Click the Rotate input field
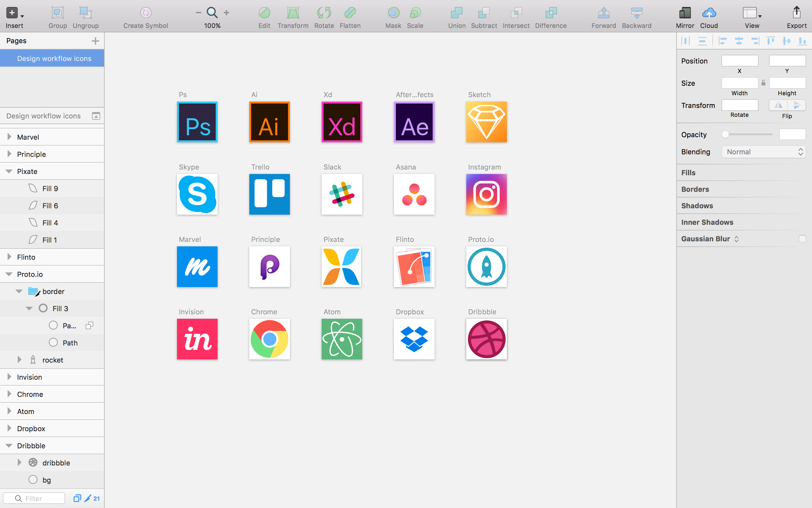The image size is (812, 508). (x=740, y=105)
